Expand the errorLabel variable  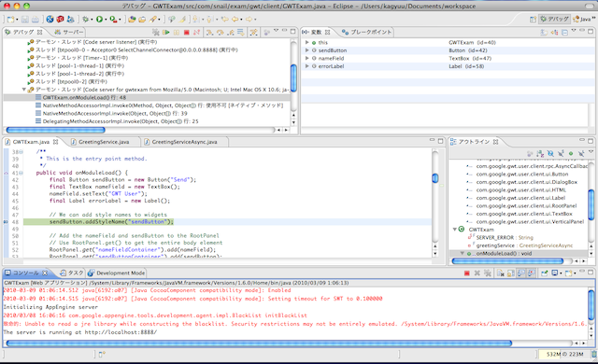click(307, 66)
